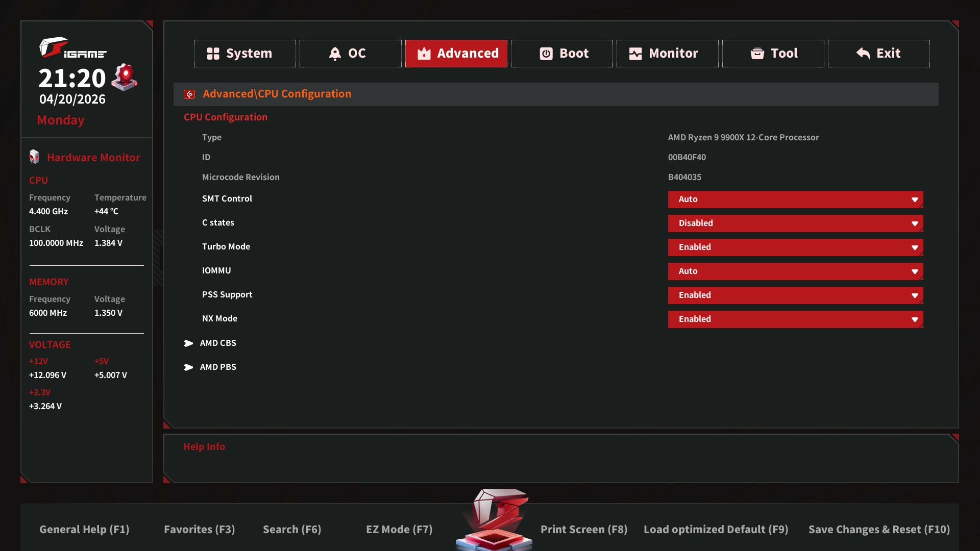Click the BCLK value 100.0000 MHz
980x551 pixels.
coord(56,243)
